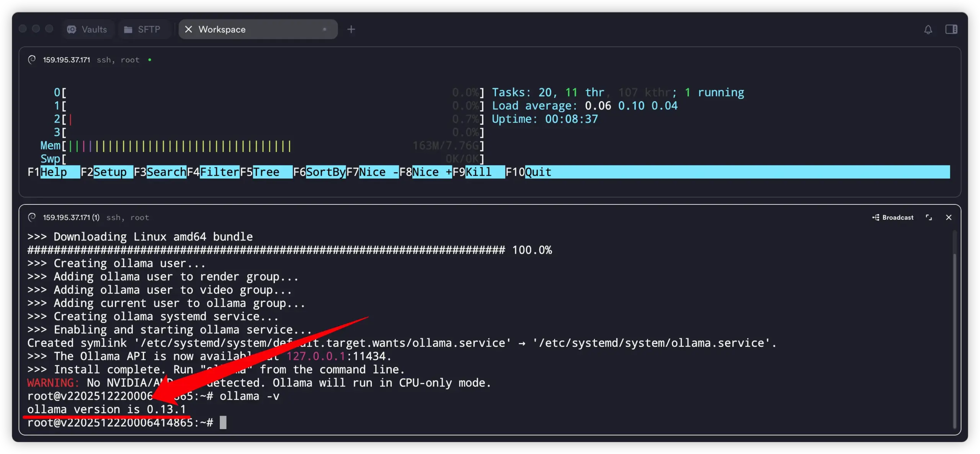Close the Workspace tab with X icon
Screen dimensions: 980x454
point(188,29)
